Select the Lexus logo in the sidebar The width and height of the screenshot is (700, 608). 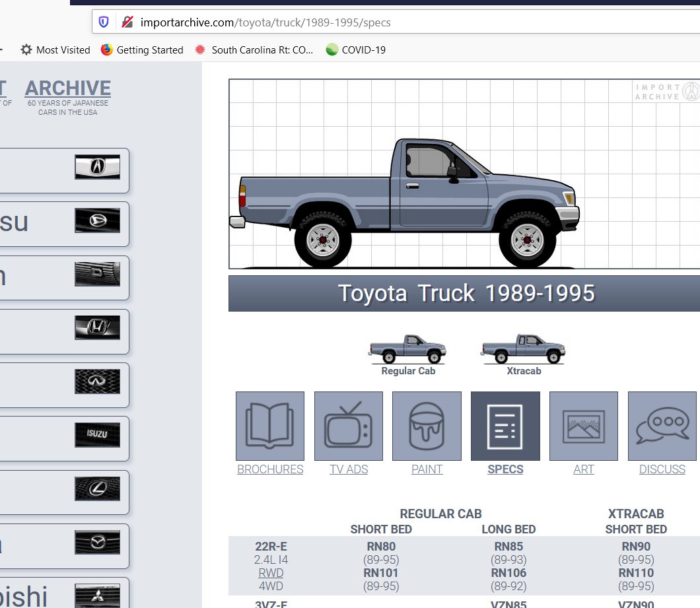coord(97,489)
